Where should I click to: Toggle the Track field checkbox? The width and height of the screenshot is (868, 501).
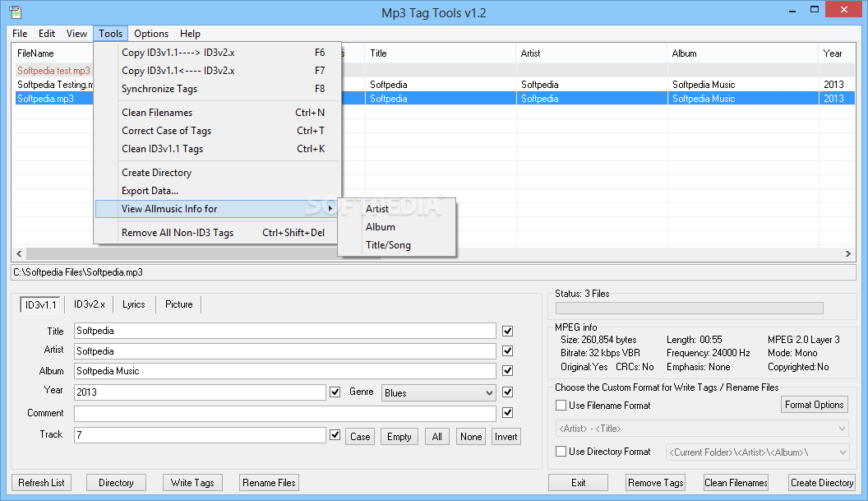pos(335,435)
